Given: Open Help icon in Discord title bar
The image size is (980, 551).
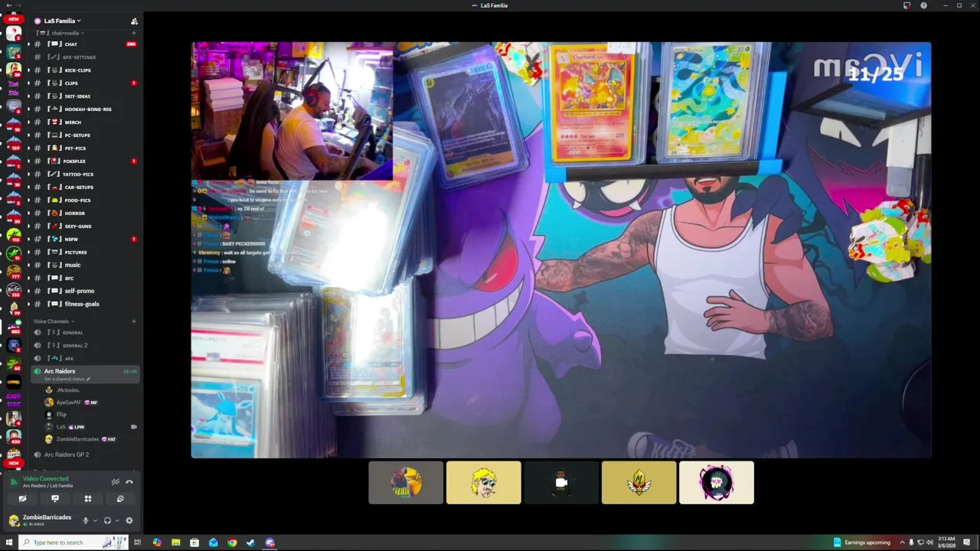Looking at the screenshot, I should 923,5.
